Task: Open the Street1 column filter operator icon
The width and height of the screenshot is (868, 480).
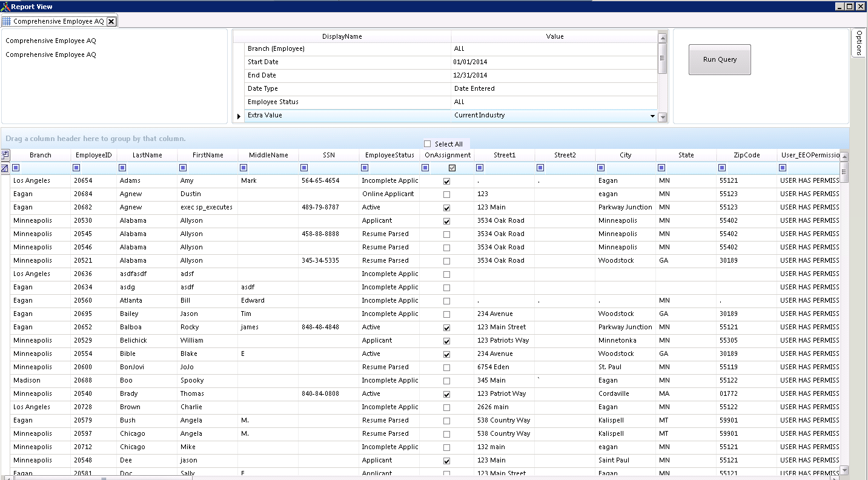Action: click(480, 168)
